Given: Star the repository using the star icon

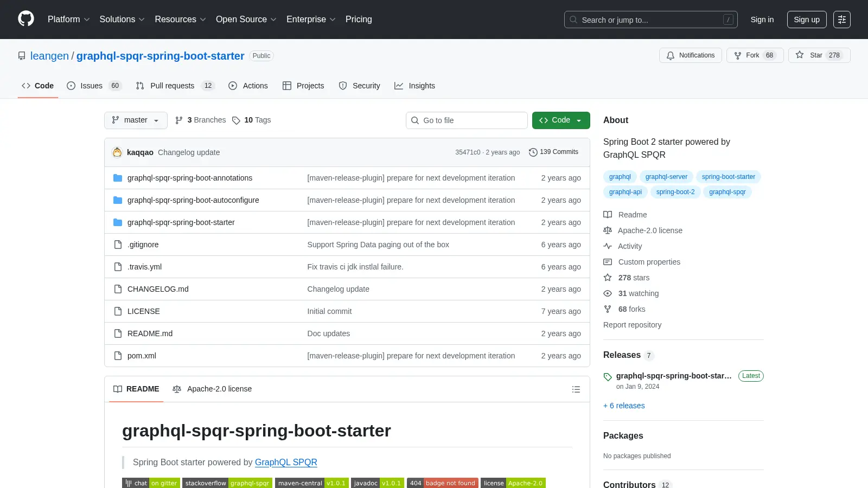Looking at the screenshot, I should click(x=800, y=55).
